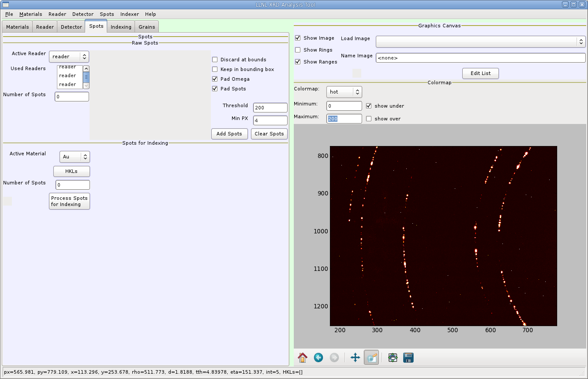This screenshot has width=588, height=379.
Task: Uncheck Pad Spots option
Action: (x=215, y=89)
